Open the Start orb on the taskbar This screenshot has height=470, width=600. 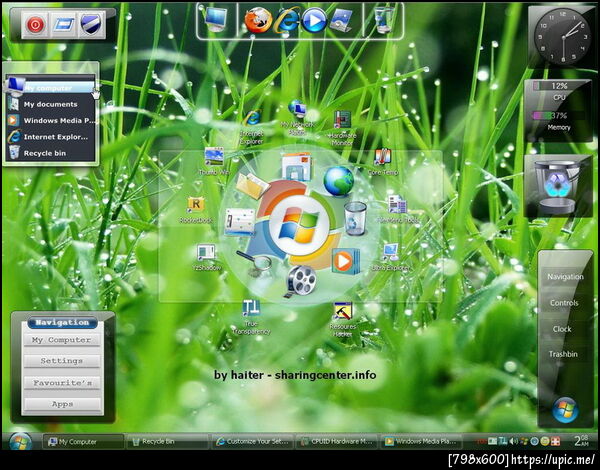(x=21, y=442)
